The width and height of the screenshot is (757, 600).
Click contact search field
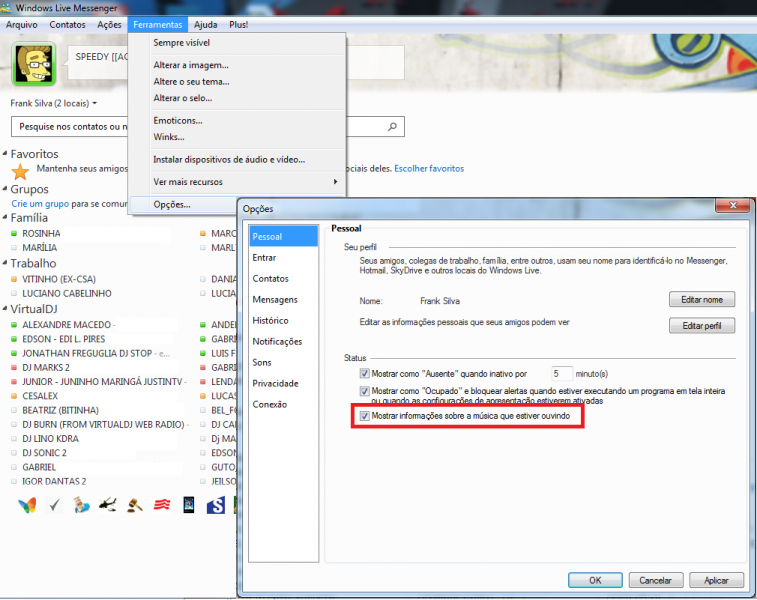pyautogui.click(x=208, y=126)
